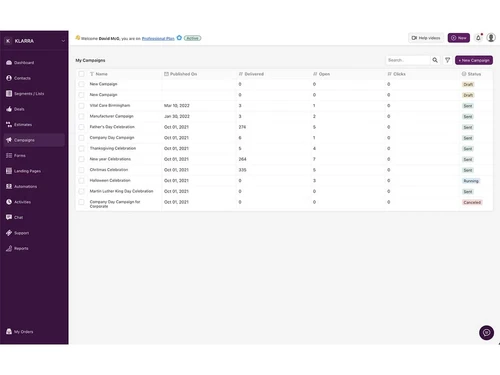This screenshot has width=500, height=375.
Task: Sort by Clicks column header
Action: click(396, 74)
